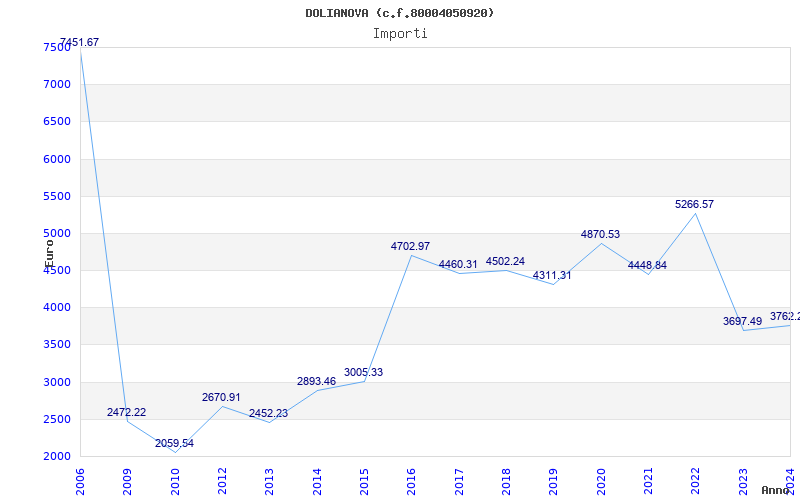Click the data label 2893.46

click(x=316, y=381)
